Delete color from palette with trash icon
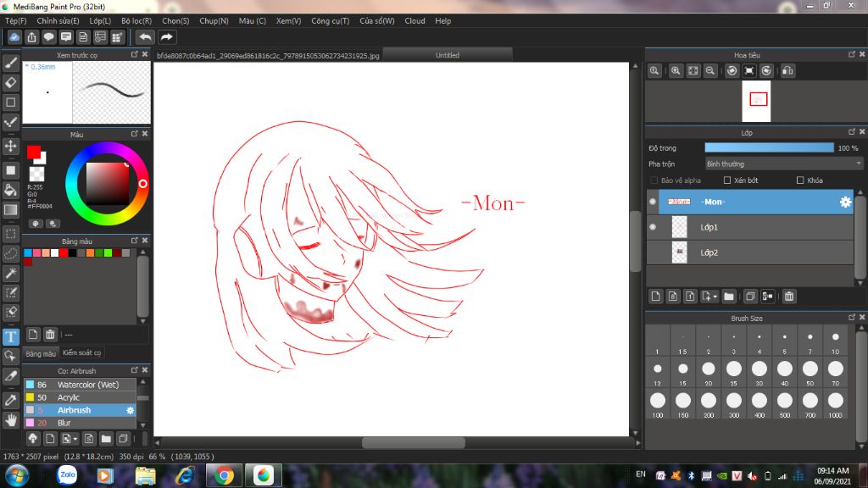Screen dimensions: 868x488 (x=50, y=334)
